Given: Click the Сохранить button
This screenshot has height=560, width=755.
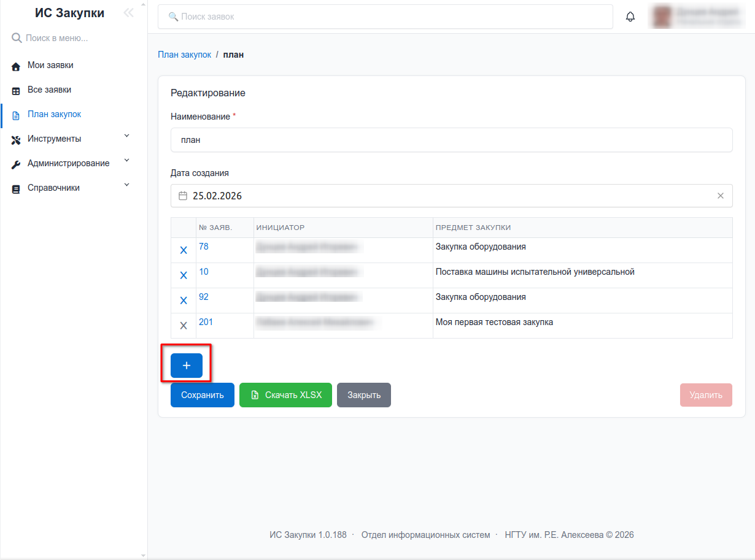Looking at the screenshot, I should pyautogui.click(x=203, y=395).
